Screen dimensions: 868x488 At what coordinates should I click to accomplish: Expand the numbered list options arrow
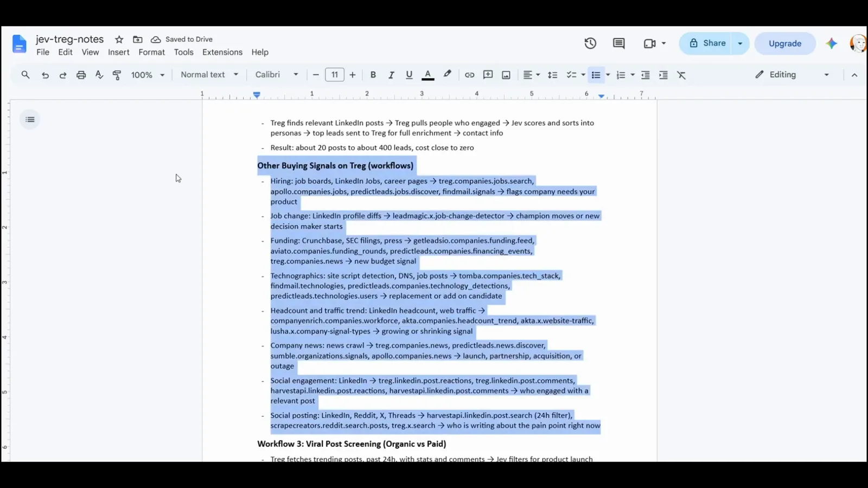(633, 75)
